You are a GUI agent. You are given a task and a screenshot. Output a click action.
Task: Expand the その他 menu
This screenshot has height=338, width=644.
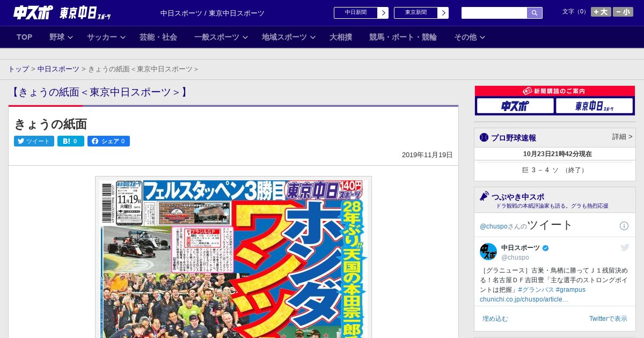pyautogui.click(x=470, y=37)
